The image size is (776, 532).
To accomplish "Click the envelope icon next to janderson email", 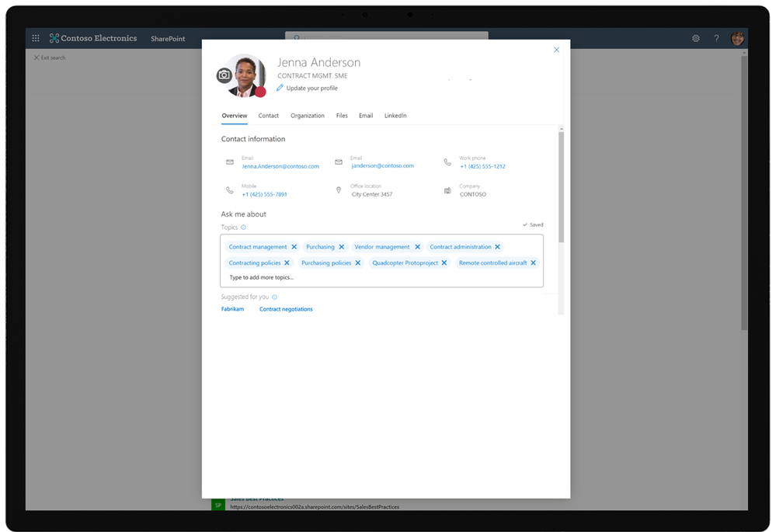I will pos(339,162).
